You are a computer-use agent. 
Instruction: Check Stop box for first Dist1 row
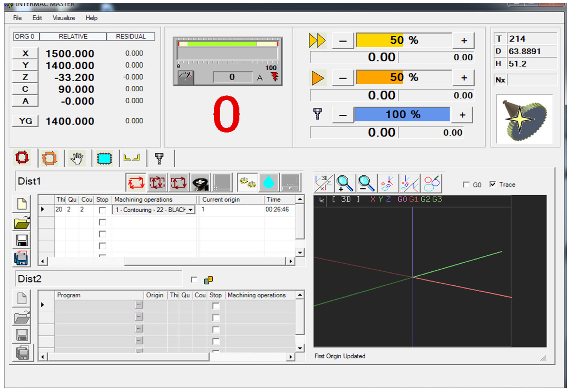[102, 210]
